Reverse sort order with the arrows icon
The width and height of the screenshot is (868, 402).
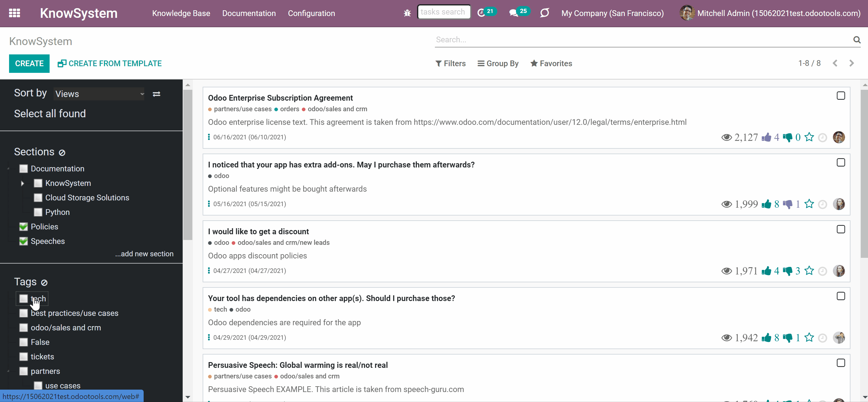pos(156,94)
